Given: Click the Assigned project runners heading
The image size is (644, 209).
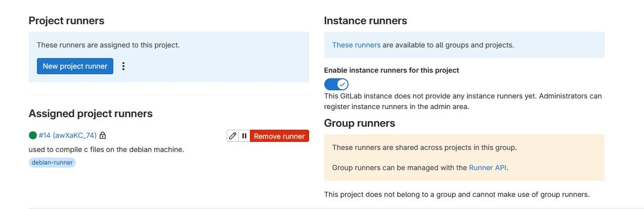Looking at the screenshot, I should click(91, 113).
